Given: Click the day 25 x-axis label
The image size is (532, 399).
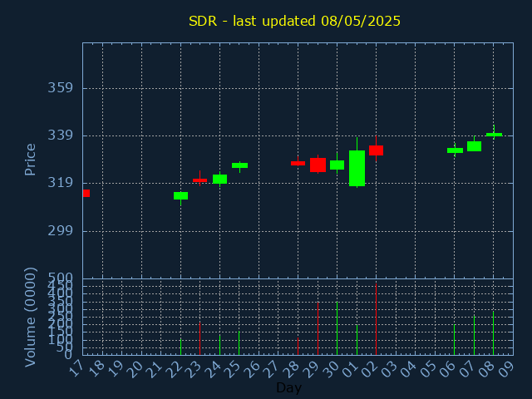Looking at the screenshot, I should (233, 369).
